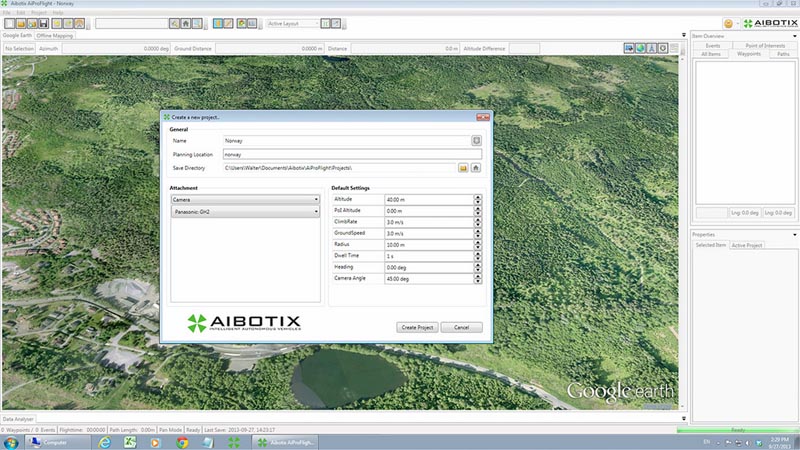Click the Camera Angle value spinner

pos(478,279)
